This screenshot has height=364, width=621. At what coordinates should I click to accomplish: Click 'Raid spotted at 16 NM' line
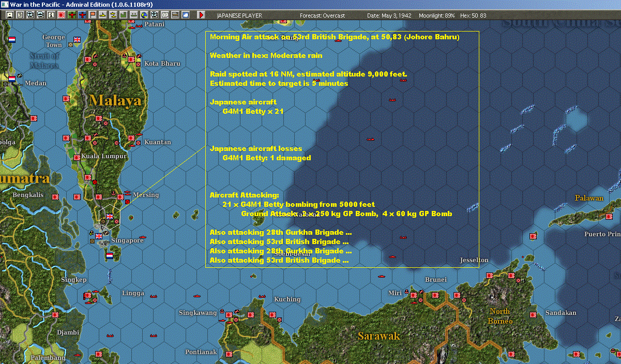(x=308, y=74)
